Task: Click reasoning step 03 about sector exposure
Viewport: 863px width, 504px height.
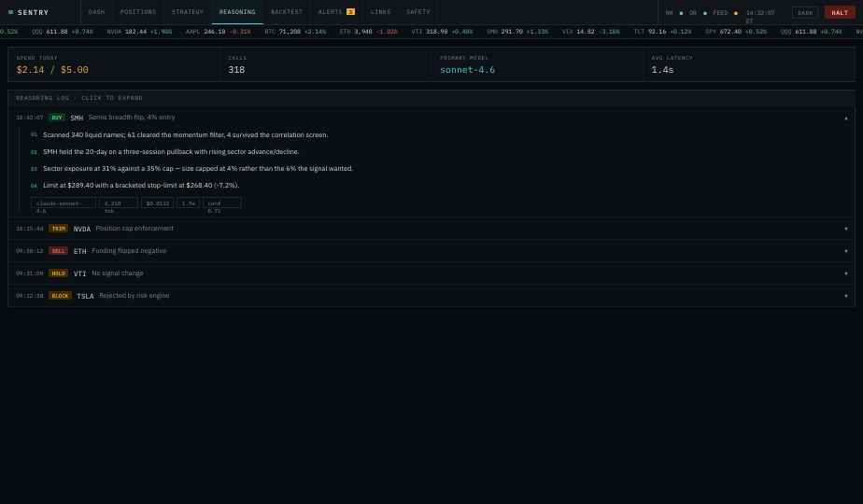Action: (198, 168)
